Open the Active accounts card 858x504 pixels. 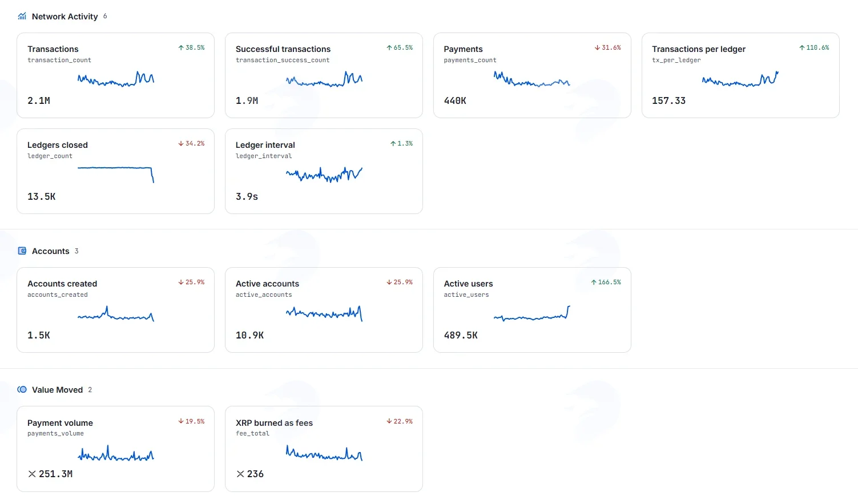point(324,310)
